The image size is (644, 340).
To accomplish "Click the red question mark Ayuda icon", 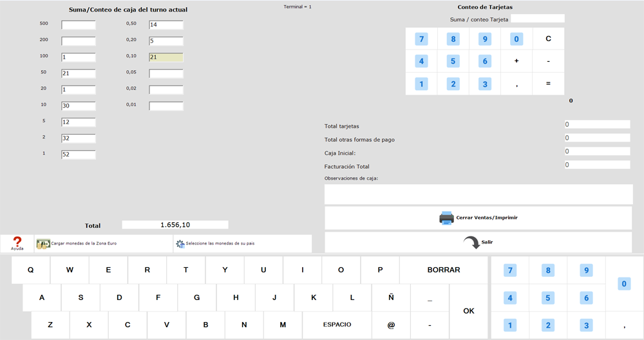I will [17, 241].
